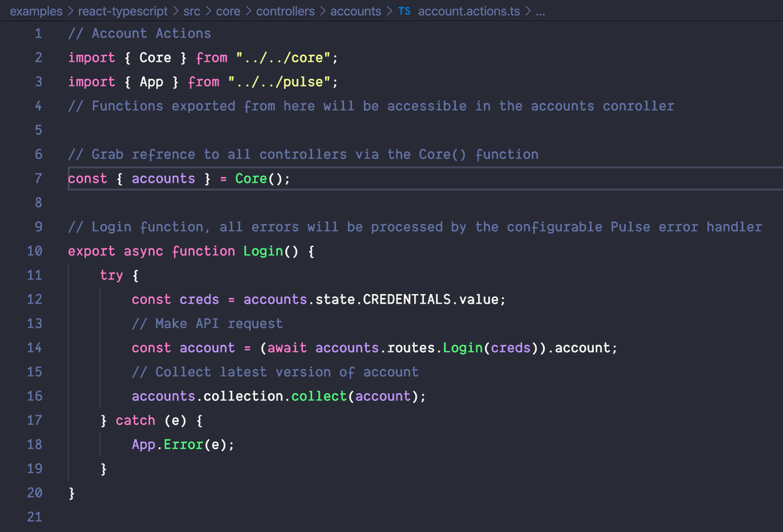Screen dimensions: 783x532
Task: Expand the chevron after 'examples' breadcrumb
Action: point(70,11)
